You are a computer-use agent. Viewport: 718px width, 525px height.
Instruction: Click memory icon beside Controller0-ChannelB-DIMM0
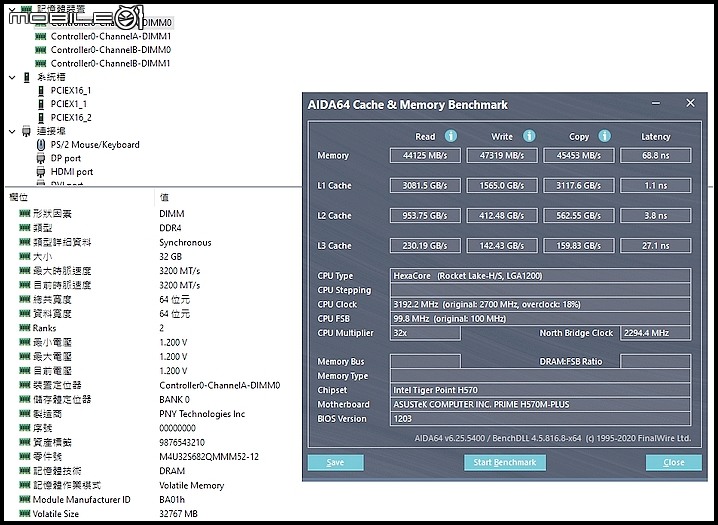(x=41, y=49)
